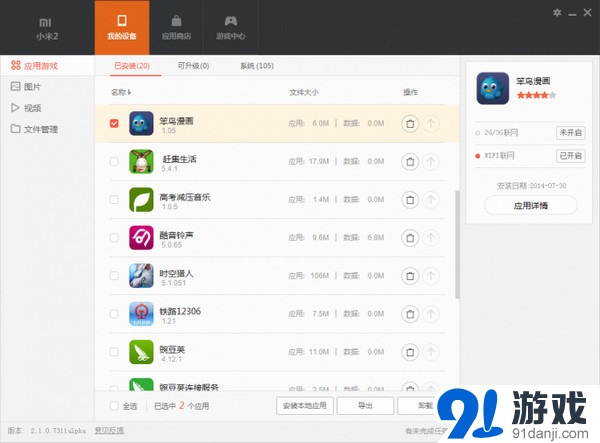Click the trash icon for 时空猎人

pyautogui.click(x=410, y=276)
